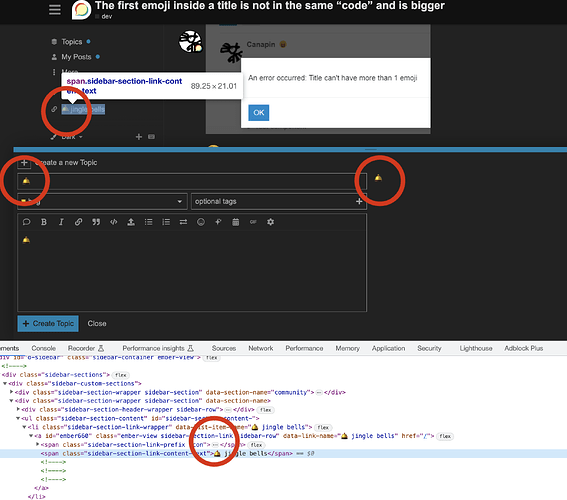
Task: Click the Blockquote icon
Action: [96, 222]
